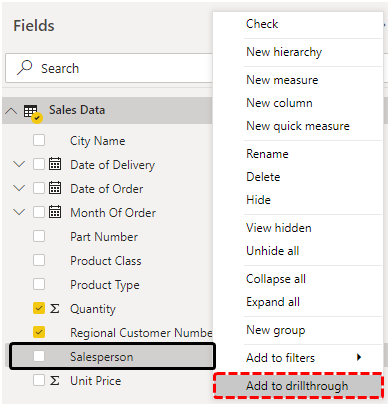The width and height of the screenshot is (391, 407).
Task: Click into the Search fields box
Action: (x=109, y=68)
